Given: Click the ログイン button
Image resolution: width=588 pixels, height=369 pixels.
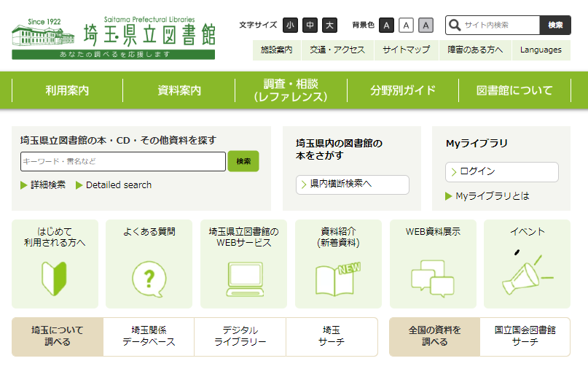Looking at the screenshot, I should (x=502, y=172).
